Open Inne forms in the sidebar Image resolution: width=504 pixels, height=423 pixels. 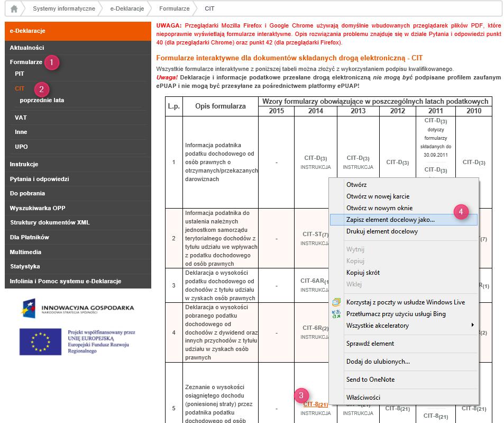point(21,132)
